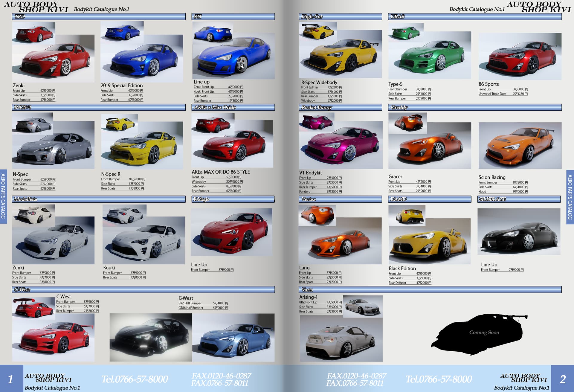
Task: Click the TRD section header bar
Action: coord(99,16)
